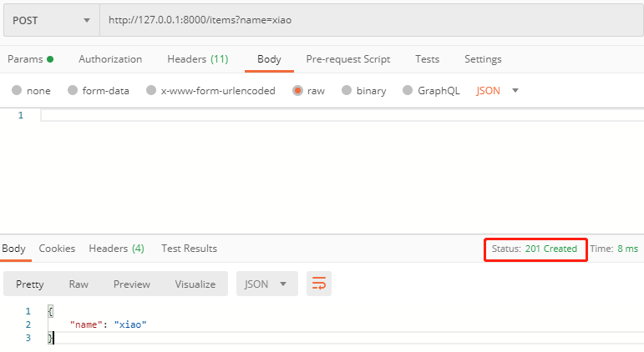Select the raw body type radio
The image size is (644, 352).
point(297,91)
